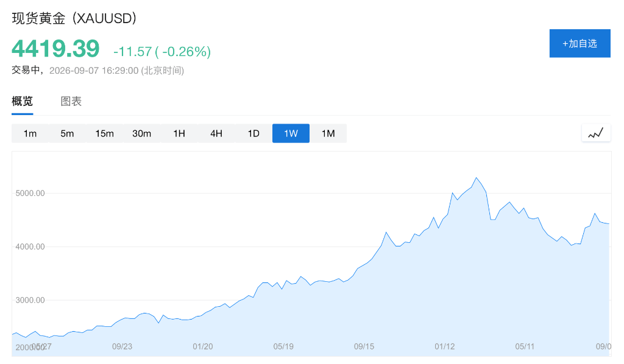Switch to the 图表 tab
The width and height of the screenshot is (624, 364).
tap(71, 101)
